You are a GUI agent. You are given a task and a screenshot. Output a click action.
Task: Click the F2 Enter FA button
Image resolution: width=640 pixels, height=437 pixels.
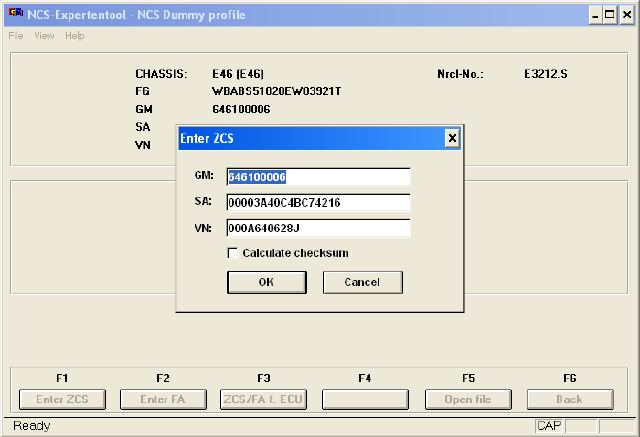pos(163,399)
